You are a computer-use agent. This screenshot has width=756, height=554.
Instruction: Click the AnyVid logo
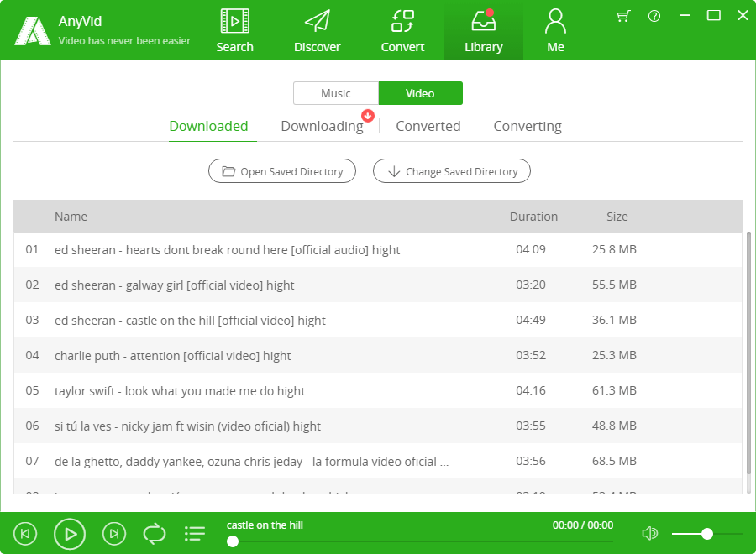(x=33, y=31)
